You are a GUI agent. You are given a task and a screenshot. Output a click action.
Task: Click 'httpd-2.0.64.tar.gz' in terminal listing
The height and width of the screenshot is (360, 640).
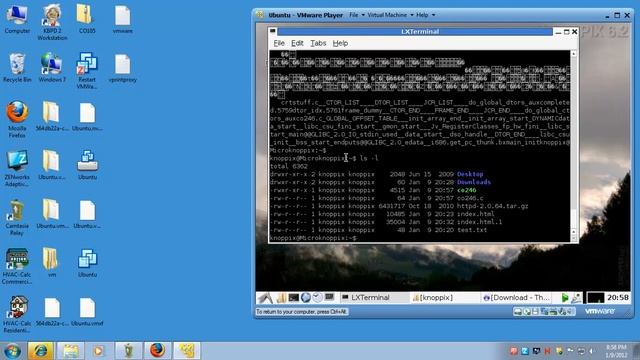pyautogui.click(x=492, y=206)
